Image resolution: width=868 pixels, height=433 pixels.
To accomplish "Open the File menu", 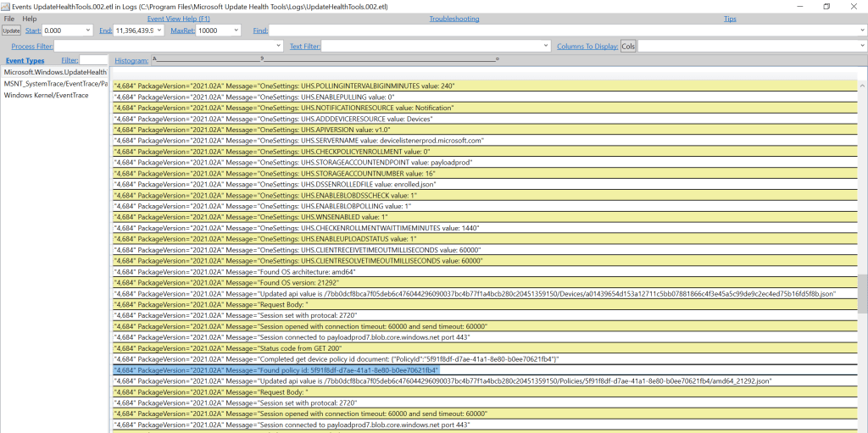I will (x=8, y=19).
